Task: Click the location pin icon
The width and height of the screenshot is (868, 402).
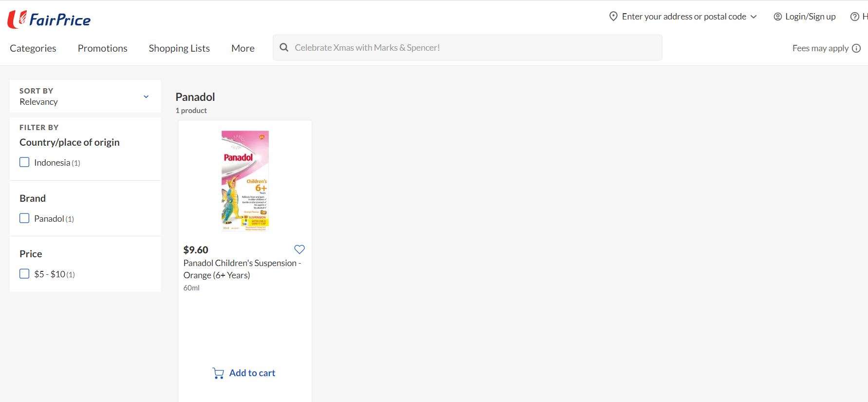Action: pyautogui.click(x=613, y=17)
